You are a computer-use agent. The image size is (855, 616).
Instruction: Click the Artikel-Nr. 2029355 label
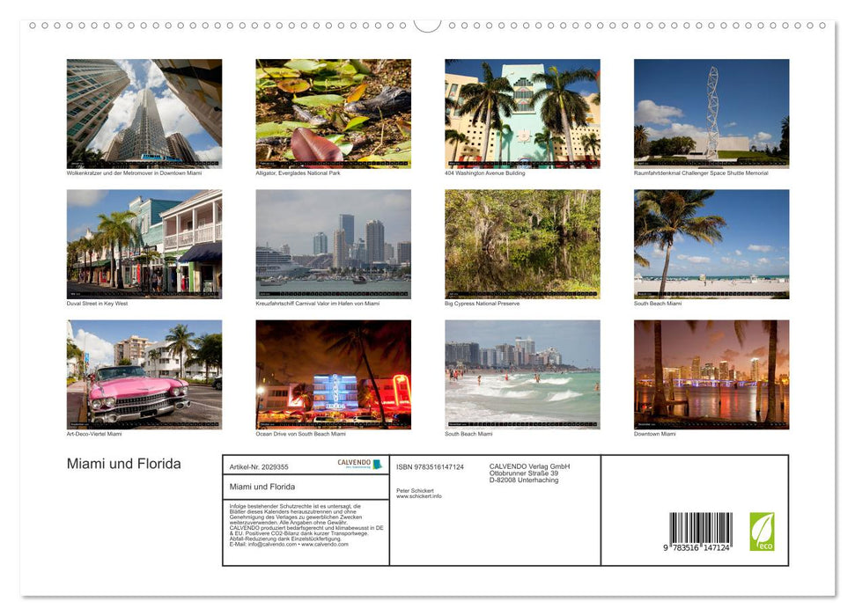257,466
